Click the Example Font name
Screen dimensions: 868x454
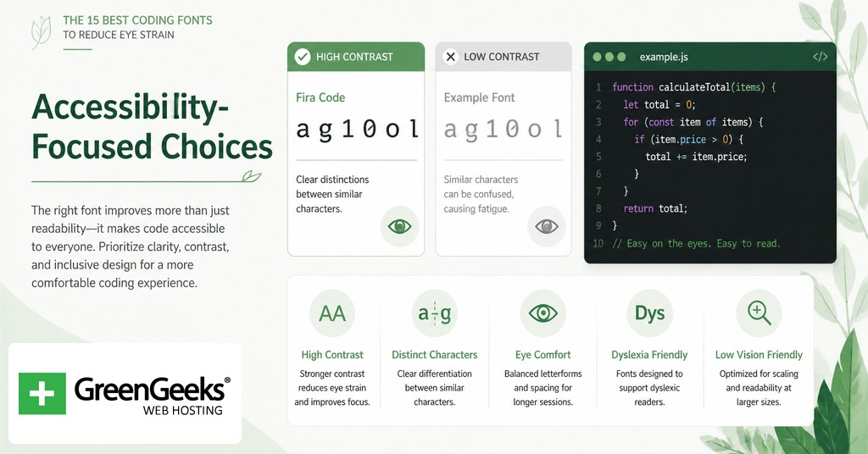point(480,97)
